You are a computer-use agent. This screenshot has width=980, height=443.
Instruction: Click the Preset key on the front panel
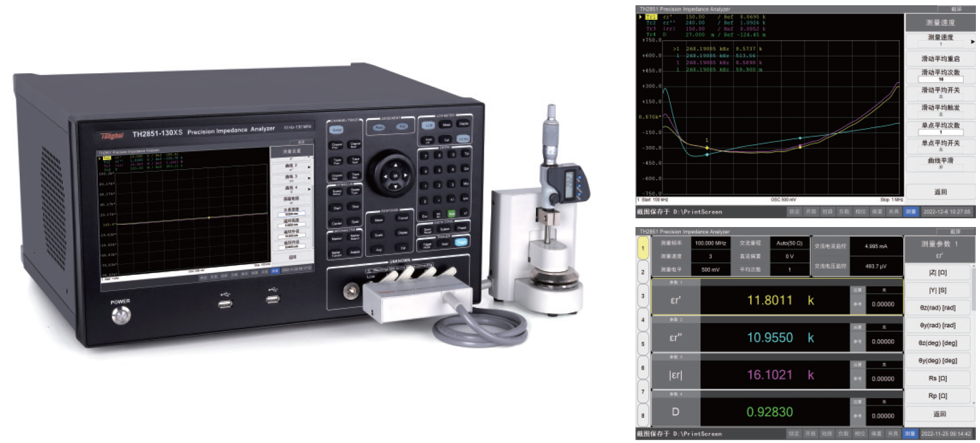(x=461, y=228)
